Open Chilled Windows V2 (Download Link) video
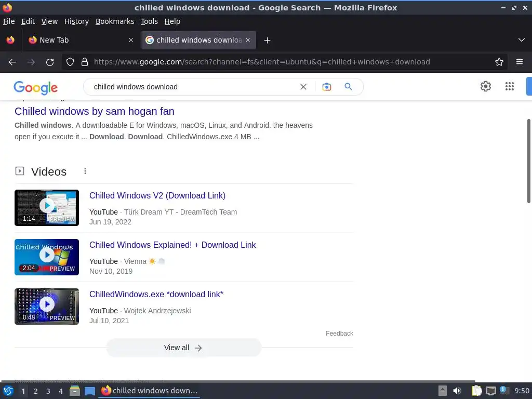Image resolution: width=532 pixels, height=399 pixels. pyautogui.click(x=157, y=195)
